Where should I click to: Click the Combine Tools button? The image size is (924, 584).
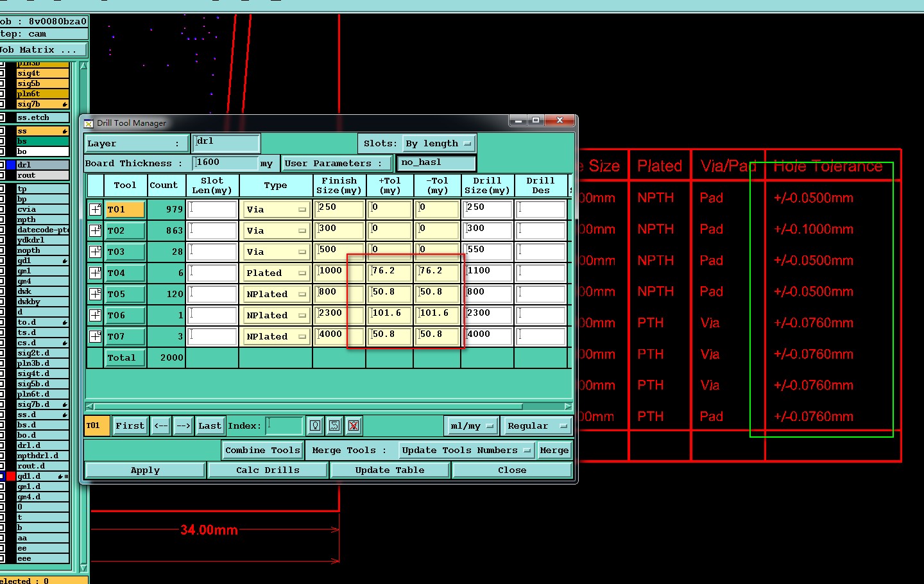(263, 451)
